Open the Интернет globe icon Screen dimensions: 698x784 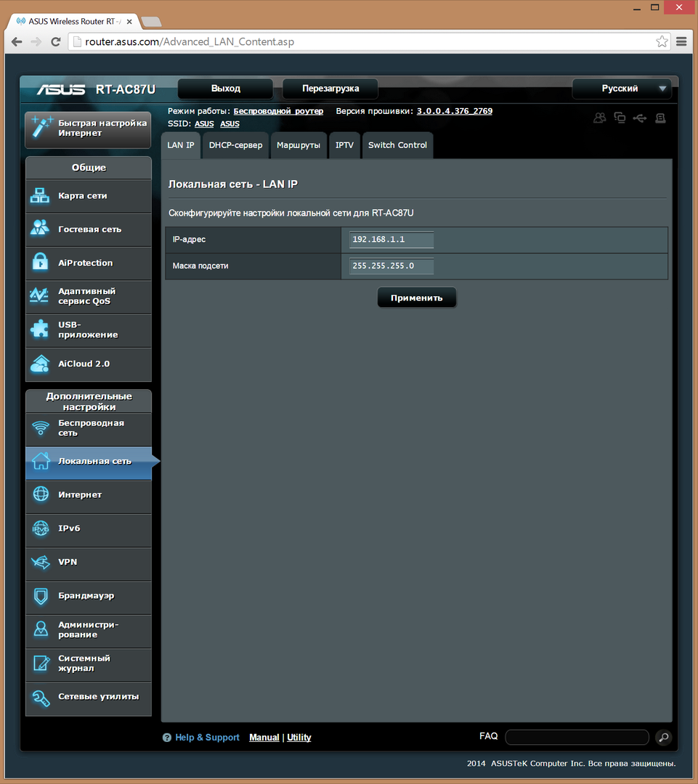coord(41,495)
